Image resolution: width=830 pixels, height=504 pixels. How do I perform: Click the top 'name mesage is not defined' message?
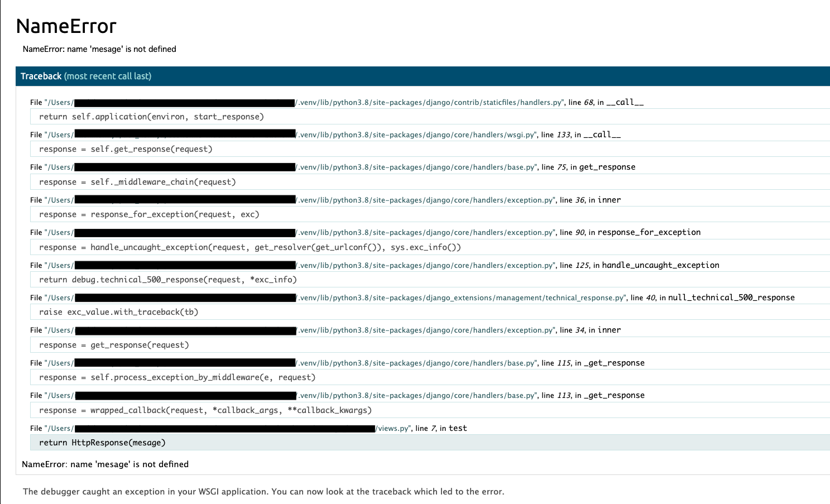pyautogui.click(x=99, y=49)
